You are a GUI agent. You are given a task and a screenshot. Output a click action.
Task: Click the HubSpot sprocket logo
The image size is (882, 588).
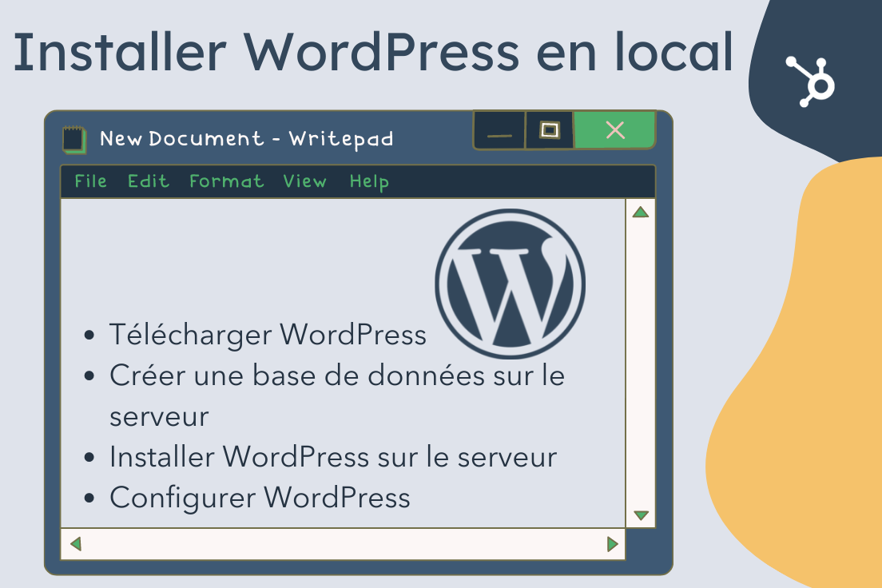[811, 81]
